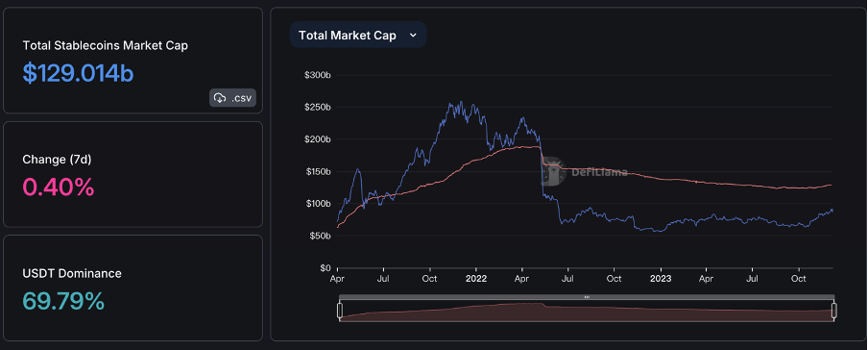Image resolution: width=868 pixels, height=350 pixels.
Task: Click the Total Stablecoins Market Cap heading
Action: [x=106, y=45]
